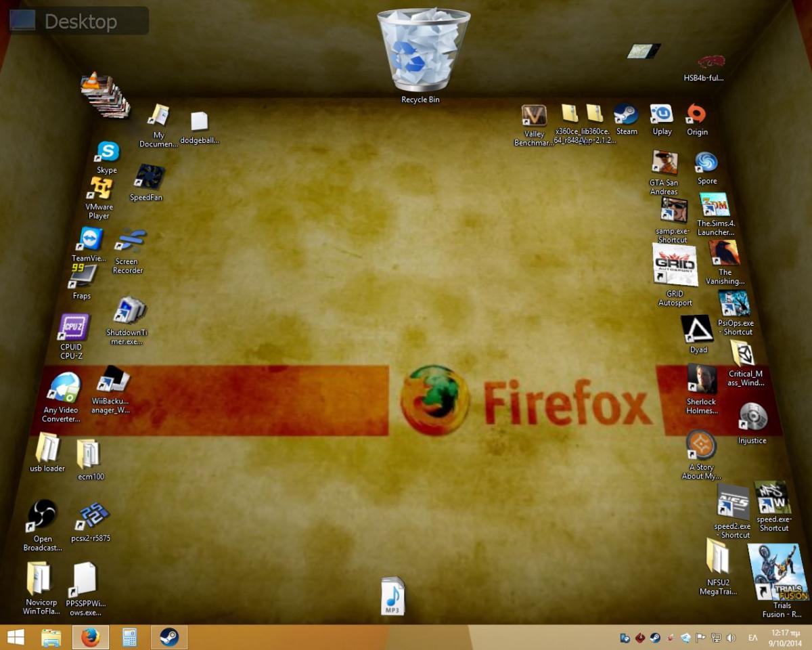Image resolution: width=812 pixels, height=650 pixels.
Task: Launch Valley Benchmark shortcut
Action: 534,116
